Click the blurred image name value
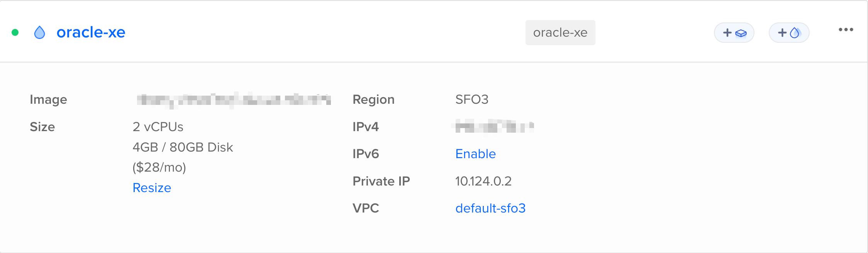Screen dimensions: 868x253 pos(234,100)
